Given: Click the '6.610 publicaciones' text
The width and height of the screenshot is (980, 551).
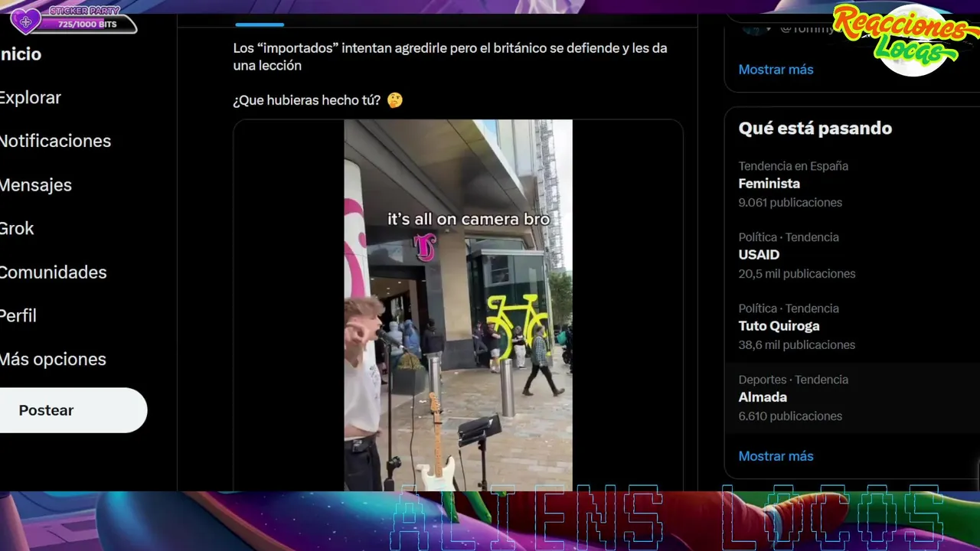Looking at the screenshot, I should (x=790, y=416).
